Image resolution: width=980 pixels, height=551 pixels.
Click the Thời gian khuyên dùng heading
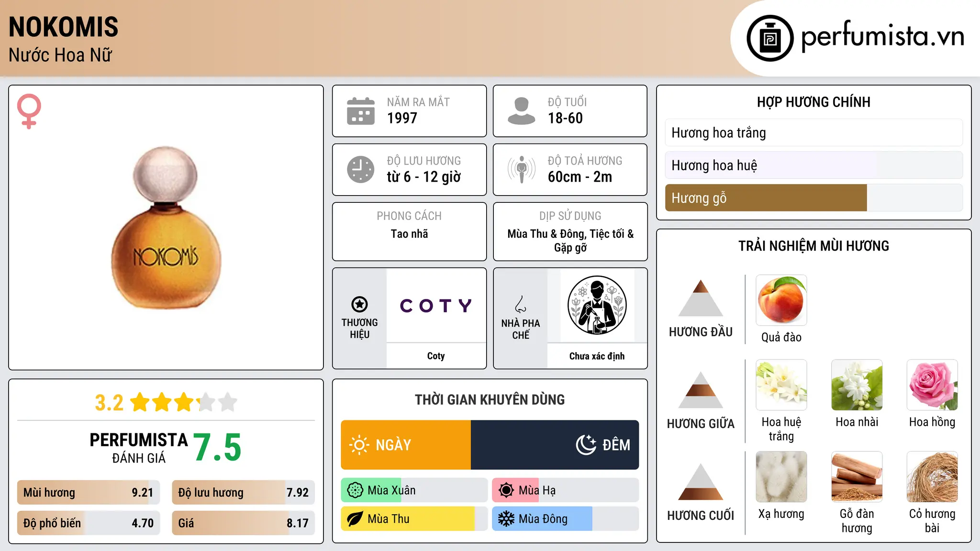pos(490,399)
